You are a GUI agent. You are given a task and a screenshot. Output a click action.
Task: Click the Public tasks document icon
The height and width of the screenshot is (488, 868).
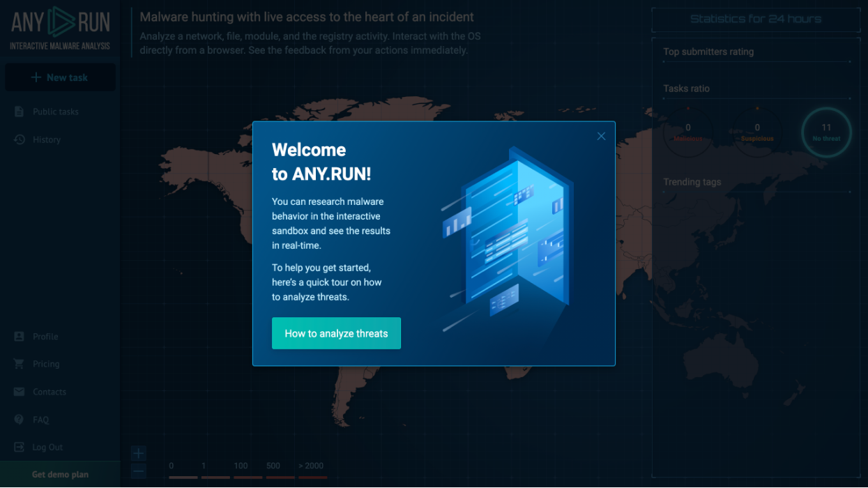coord(20,112)
